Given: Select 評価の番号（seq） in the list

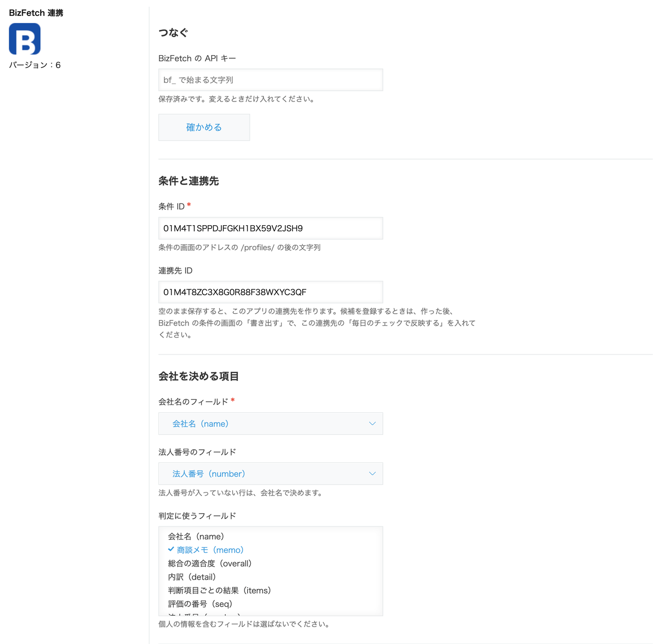Looking at the screenshot, I should [x=270, y=603].
